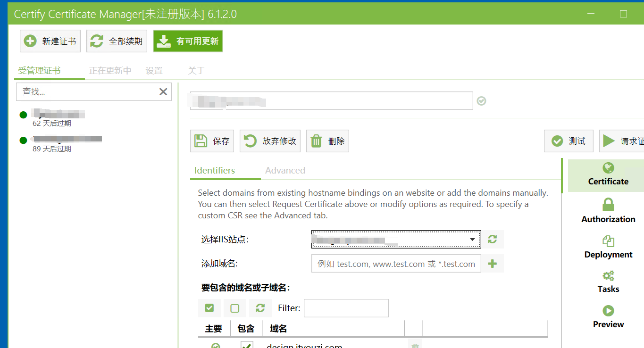
Task: Open the Tasks section
Action: tap(608, 282)
